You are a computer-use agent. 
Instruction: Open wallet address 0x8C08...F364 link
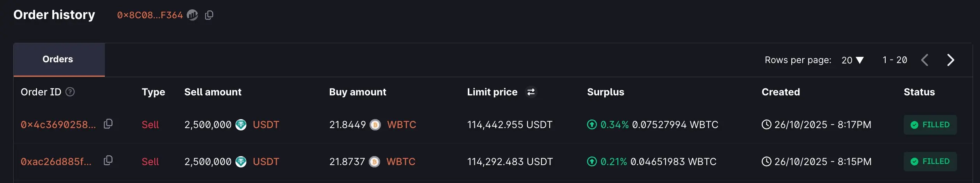(150, 15)
